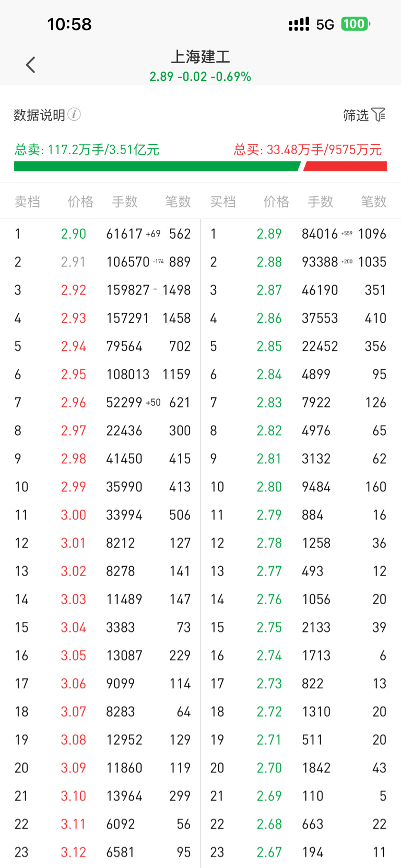Tap the 买档 column header
Screen dimensions: 401x868
(x=223, y=202)
